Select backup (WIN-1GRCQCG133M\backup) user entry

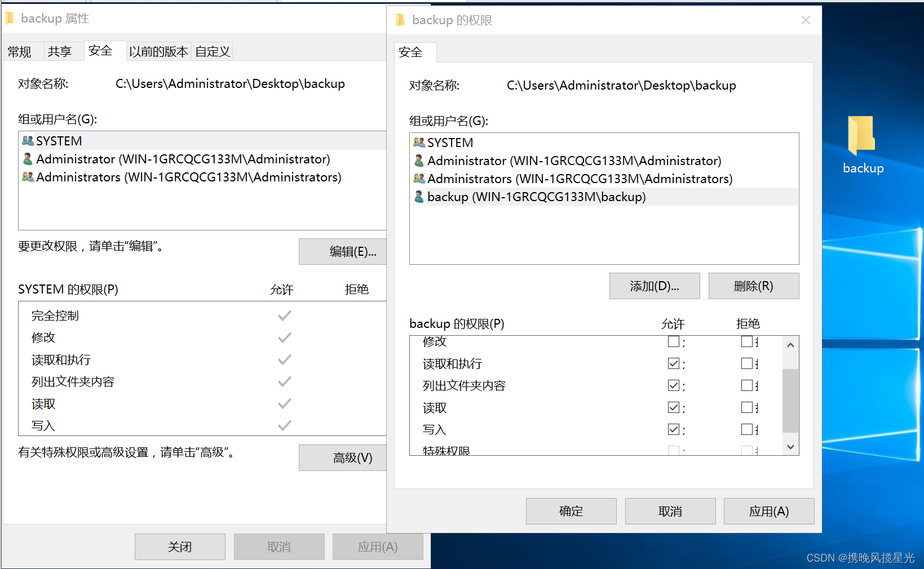pos(604,197)
